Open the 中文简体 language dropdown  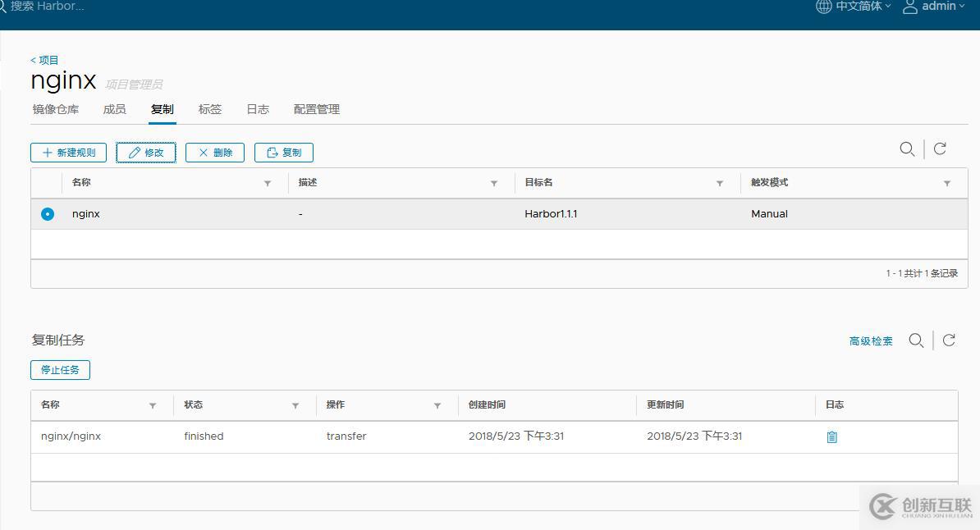point(863,7)
